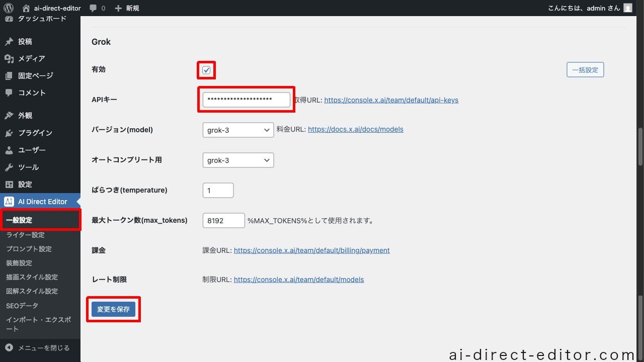644x362 pixels.
Task: Click the brush icon for 外観
Action: 9,116
